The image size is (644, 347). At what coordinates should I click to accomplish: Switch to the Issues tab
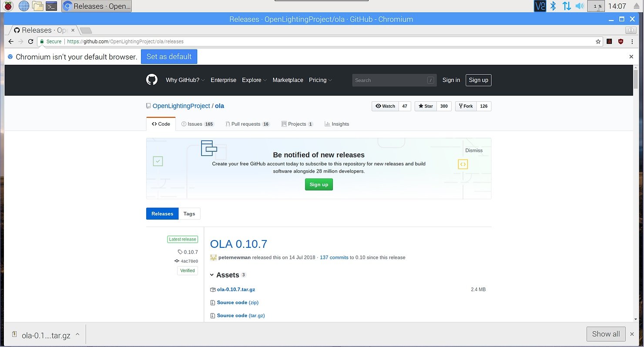click(x=195, y=123)
